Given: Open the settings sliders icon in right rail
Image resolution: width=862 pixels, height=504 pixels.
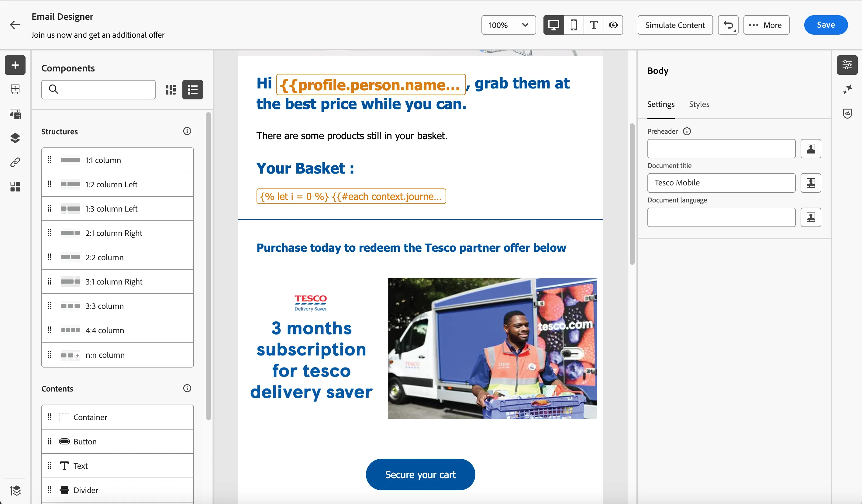Looking at the screenshot, I should tap(847, 65).
